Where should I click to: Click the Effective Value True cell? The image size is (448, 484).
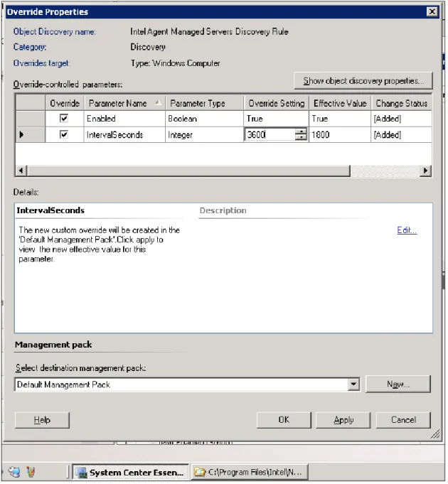[x=340, y=119]
